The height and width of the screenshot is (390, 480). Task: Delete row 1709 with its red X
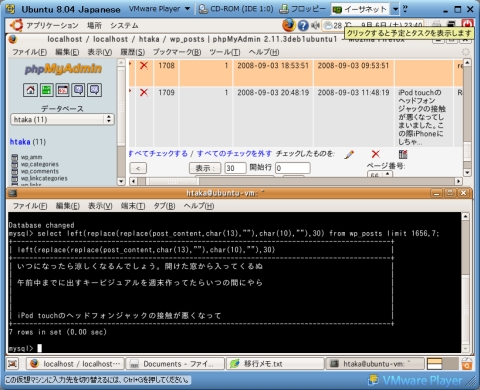pos(144,92)
